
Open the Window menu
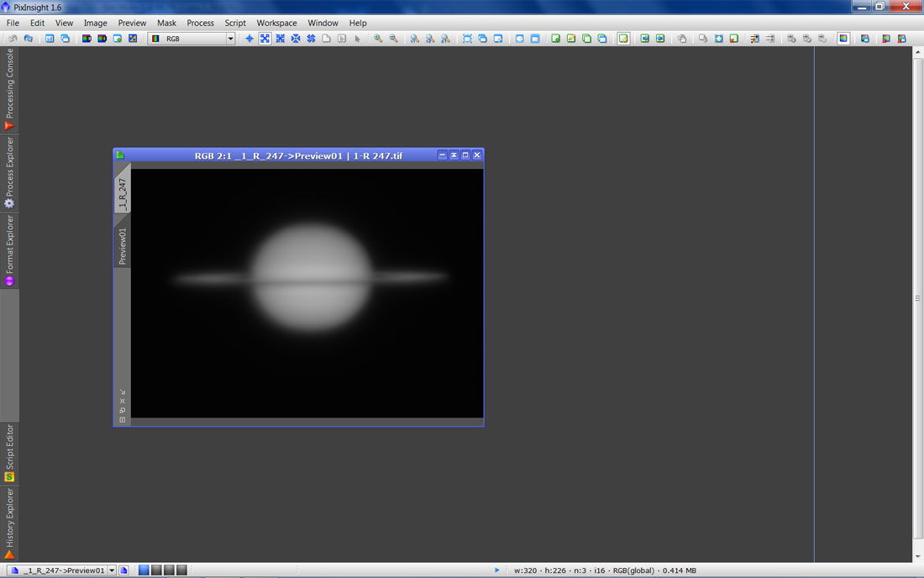pos(323,23)
